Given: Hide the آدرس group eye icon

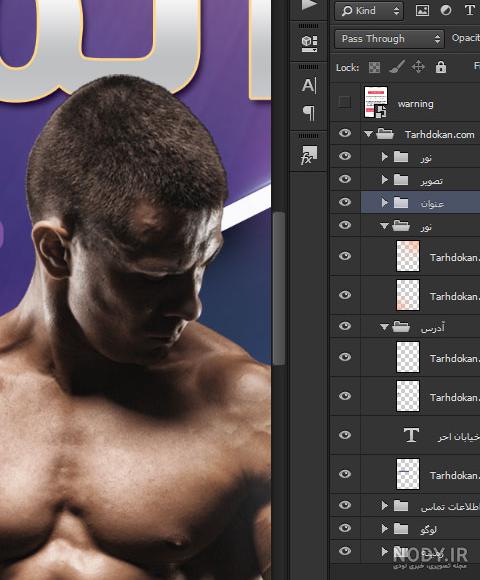Looking at the screenshot, I should [345, 326].
